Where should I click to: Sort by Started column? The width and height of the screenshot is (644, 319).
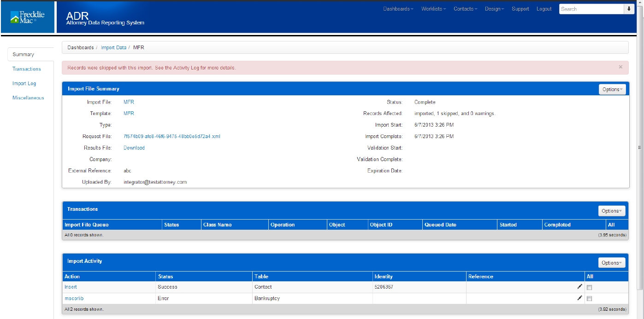508,225
